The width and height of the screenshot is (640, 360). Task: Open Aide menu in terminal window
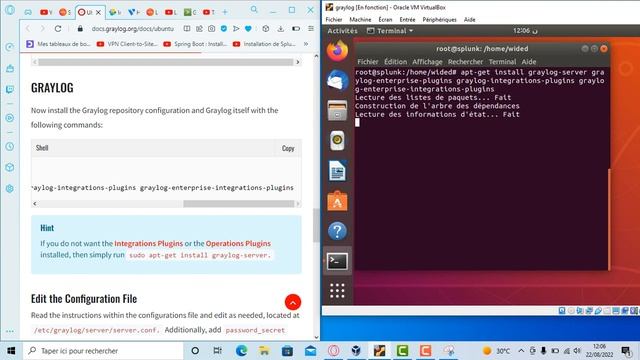(x=529, y=62)
